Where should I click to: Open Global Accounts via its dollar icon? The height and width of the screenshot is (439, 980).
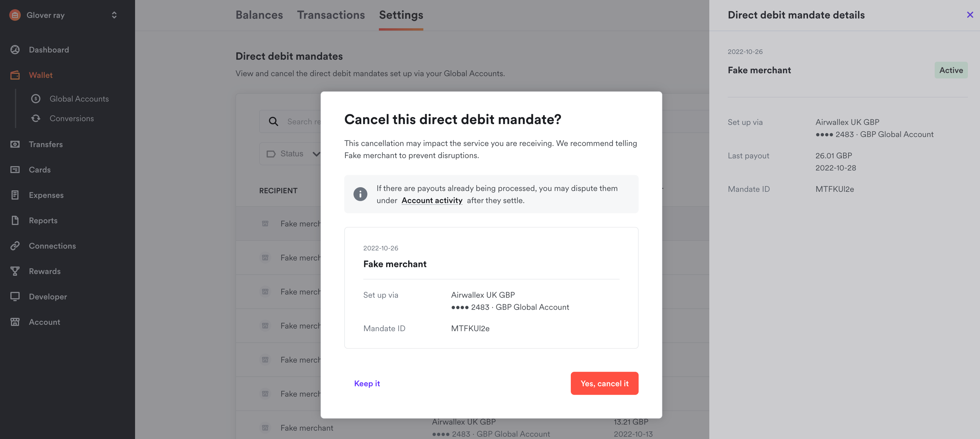[x=35, y=99]
